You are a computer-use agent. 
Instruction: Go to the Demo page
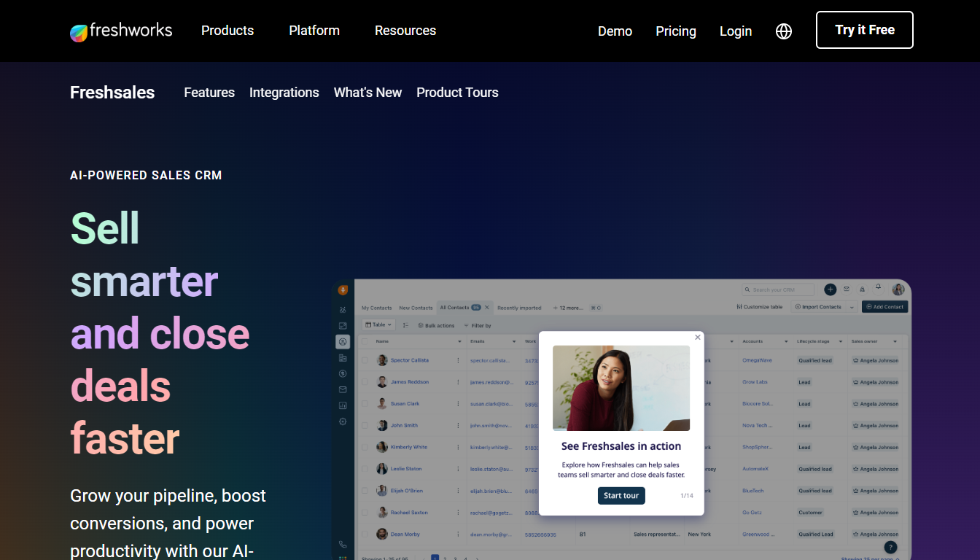pyautogui.click(x=615, y=31)
